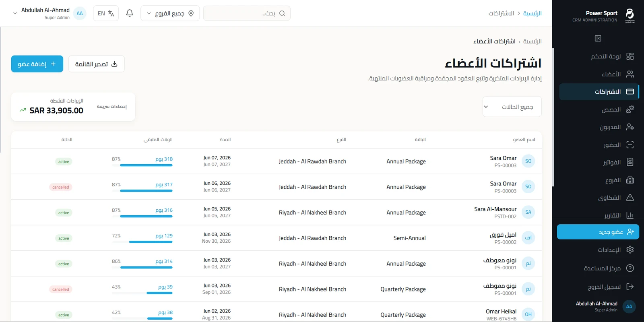This screenshot has width=644, height=322.
Task: Click the OH avatar of Omar Heikal
Action: [x=528, y=314]
